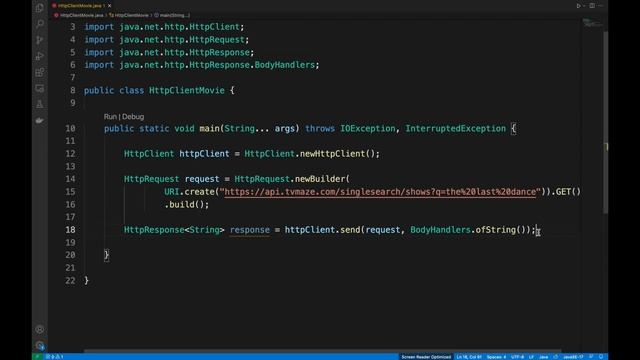Open the Explorer view in activity bar
Image resolution: width=640 pixels, height=360 pixels.
[40, 7]
